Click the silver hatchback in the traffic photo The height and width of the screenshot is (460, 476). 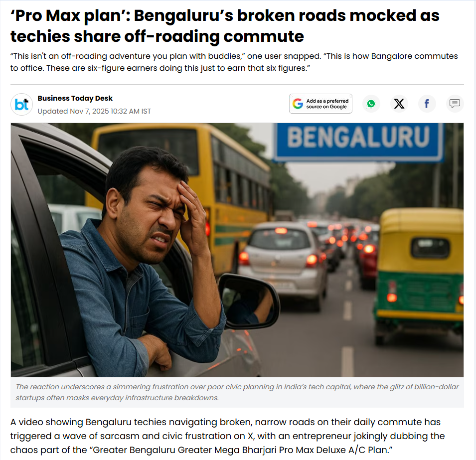(282, 261)
